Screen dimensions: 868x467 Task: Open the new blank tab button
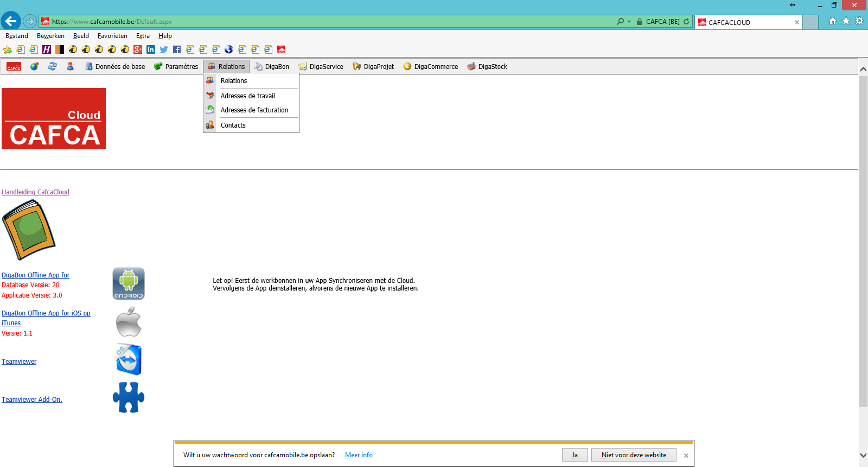(810, 22)
